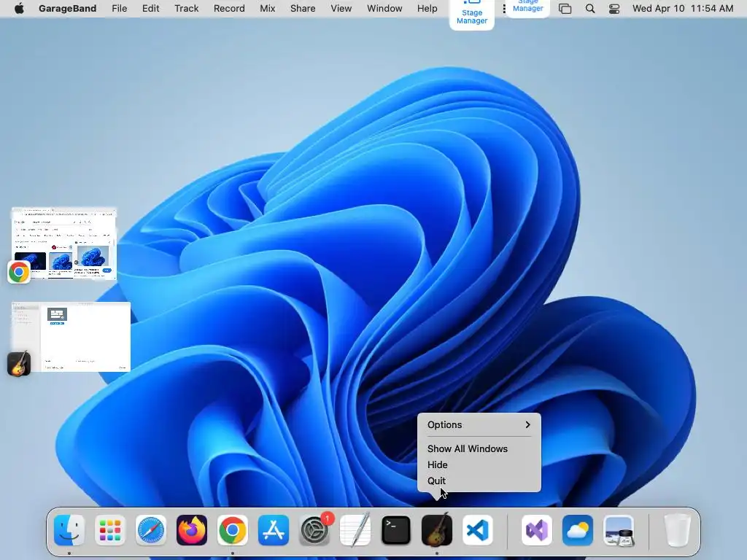Open Spotlight search in menu bar
The height and width of the screenshot is (560, 747).
click(x=589, y=9)
